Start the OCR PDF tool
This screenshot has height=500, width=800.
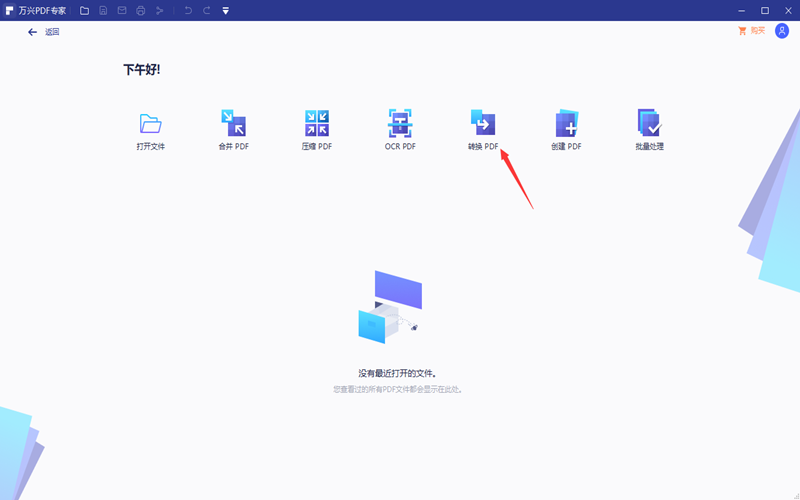[x=400, y=123]
